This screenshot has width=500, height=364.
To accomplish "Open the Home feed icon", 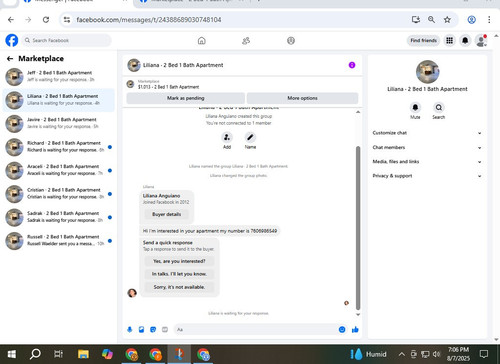I will 202,41.
